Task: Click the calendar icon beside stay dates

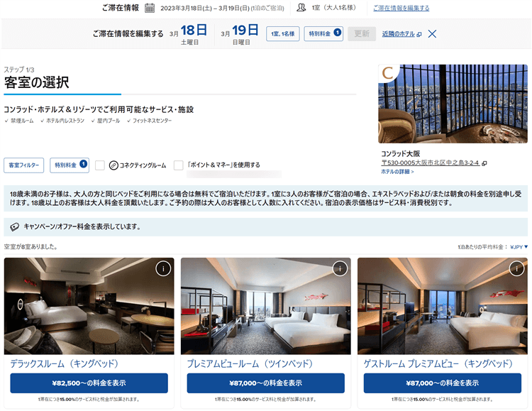Action: point(150,8)
